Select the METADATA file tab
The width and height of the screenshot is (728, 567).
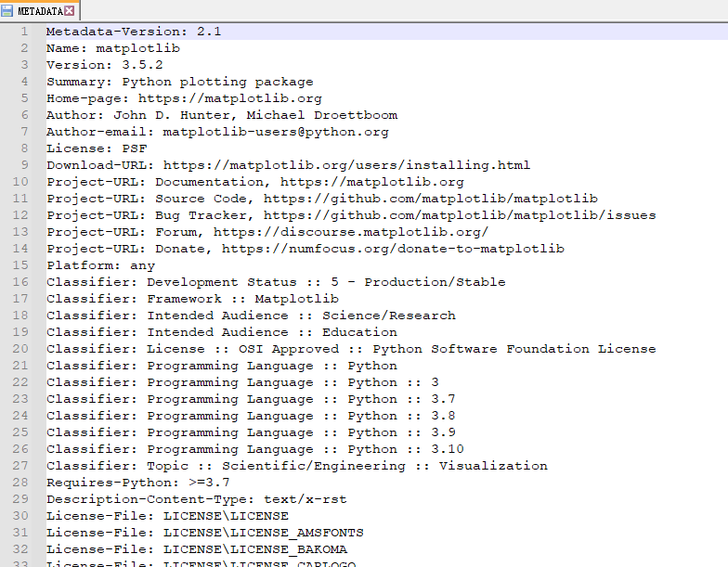[40, 10]
